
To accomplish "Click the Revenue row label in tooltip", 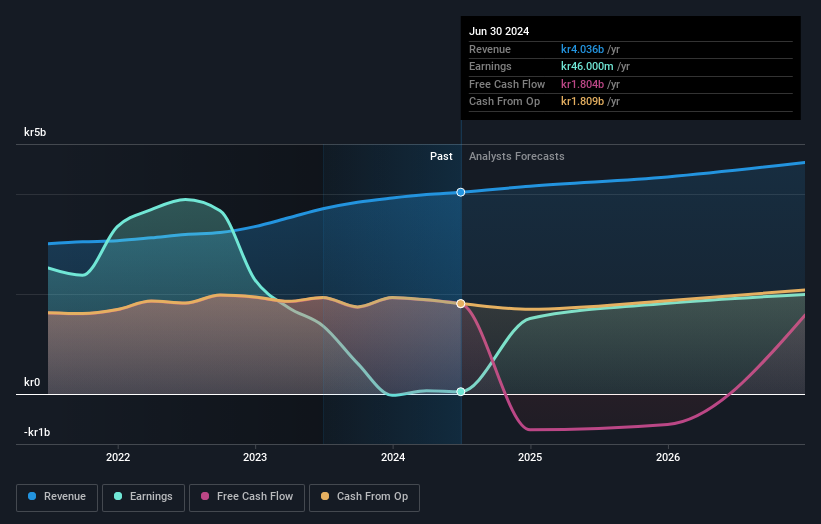I will point(490,49).
